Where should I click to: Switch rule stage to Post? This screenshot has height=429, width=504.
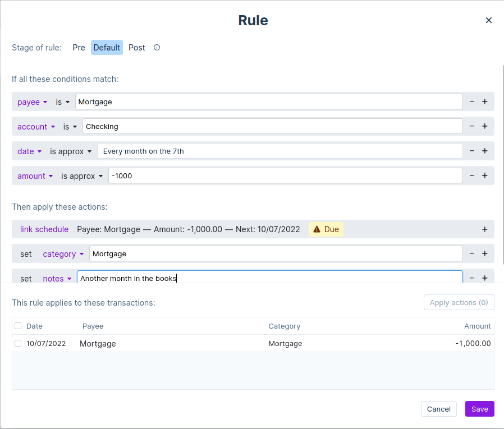(x=136, y=48)
